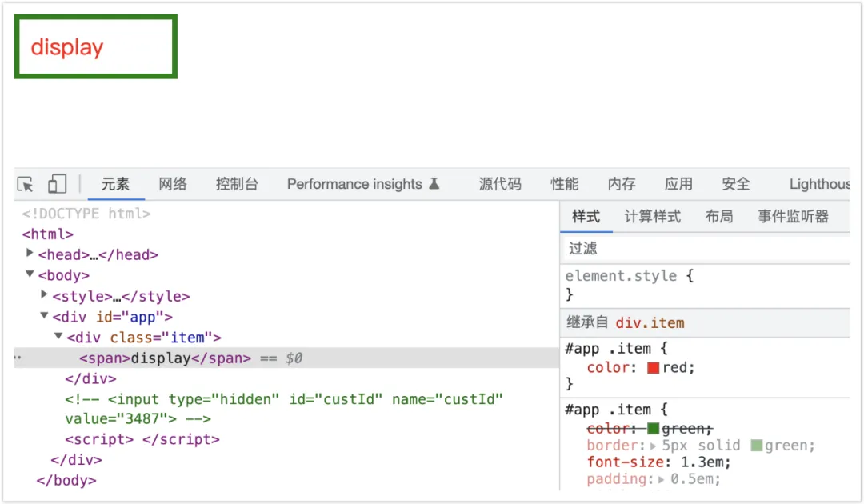Select the script element row

142,439
